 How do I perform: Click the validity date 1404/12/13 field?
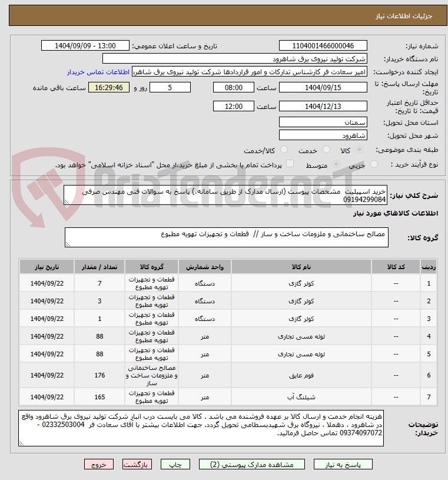click(323, 106)
